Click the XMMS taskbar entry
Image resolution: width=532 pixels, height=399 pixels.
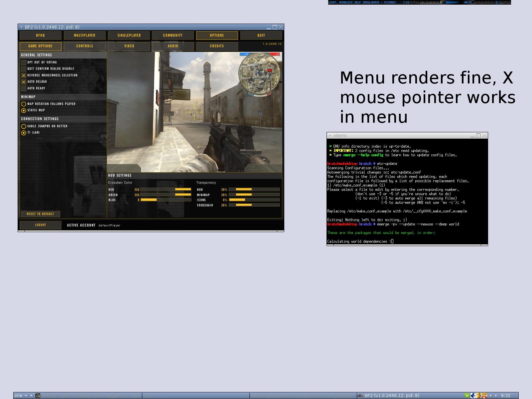coord(88,396)
